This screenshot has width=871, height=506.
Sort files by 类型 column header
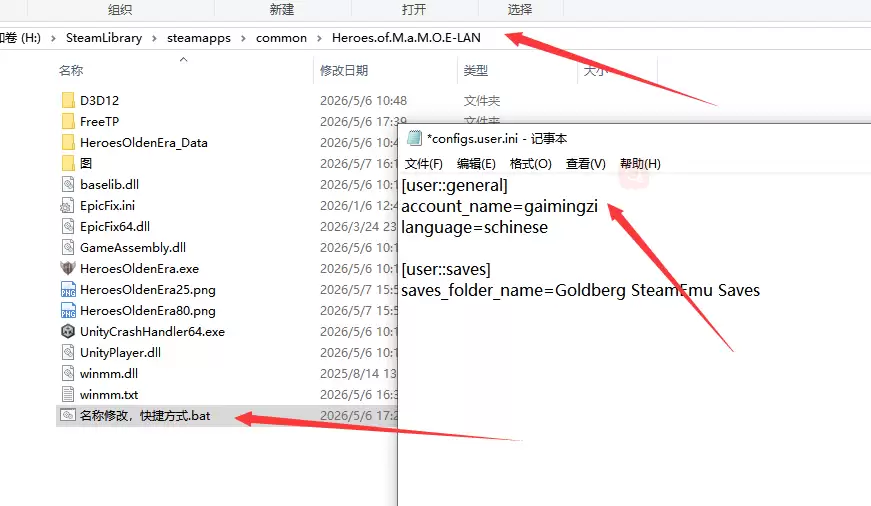click(x=475, y=71)
